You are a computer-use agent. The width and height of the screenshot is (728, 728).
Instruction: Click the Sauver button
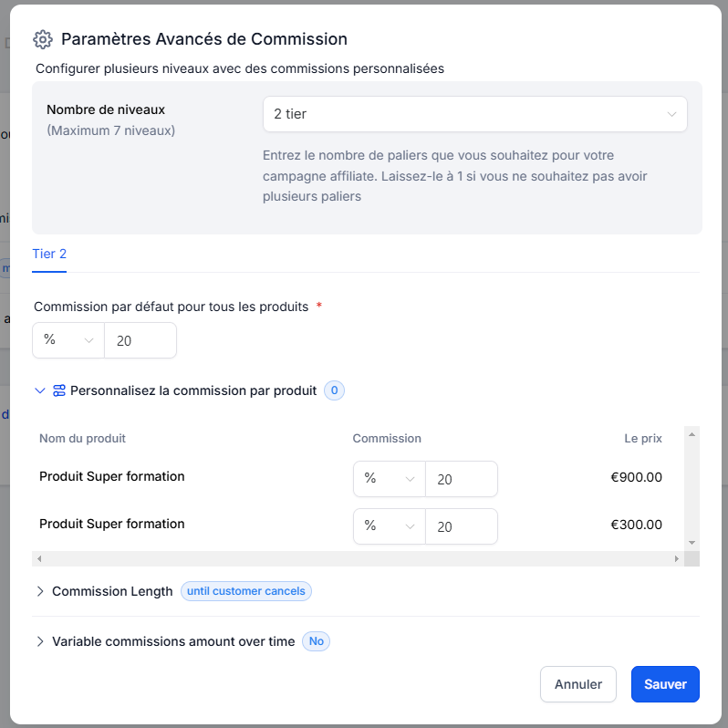tap(665, 684)
